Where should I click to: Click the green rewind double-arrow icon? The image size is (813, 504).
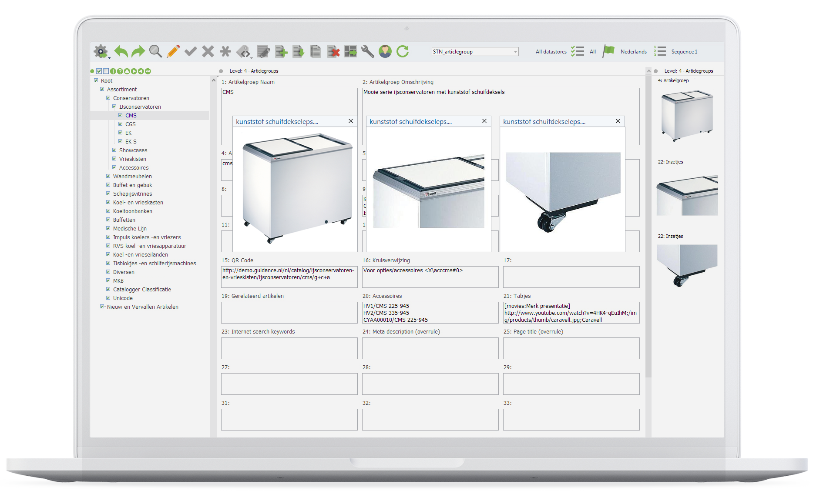coord(148,71)
